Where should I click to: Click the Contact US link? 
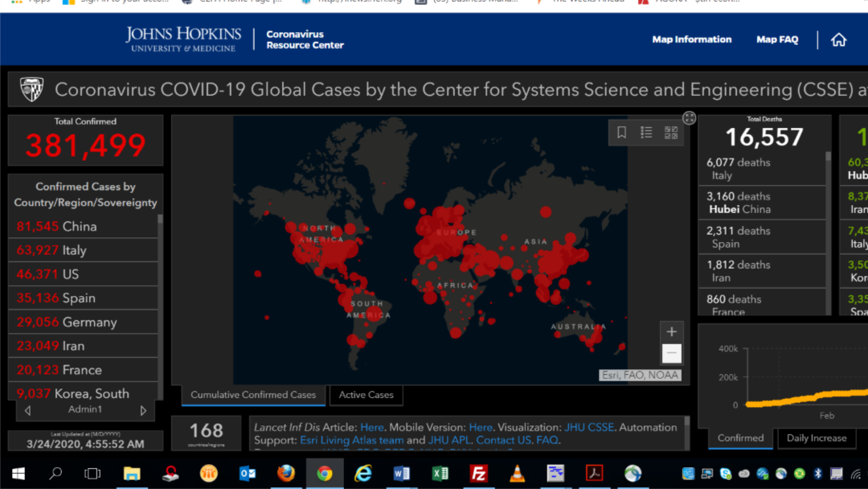coord(503,440)
